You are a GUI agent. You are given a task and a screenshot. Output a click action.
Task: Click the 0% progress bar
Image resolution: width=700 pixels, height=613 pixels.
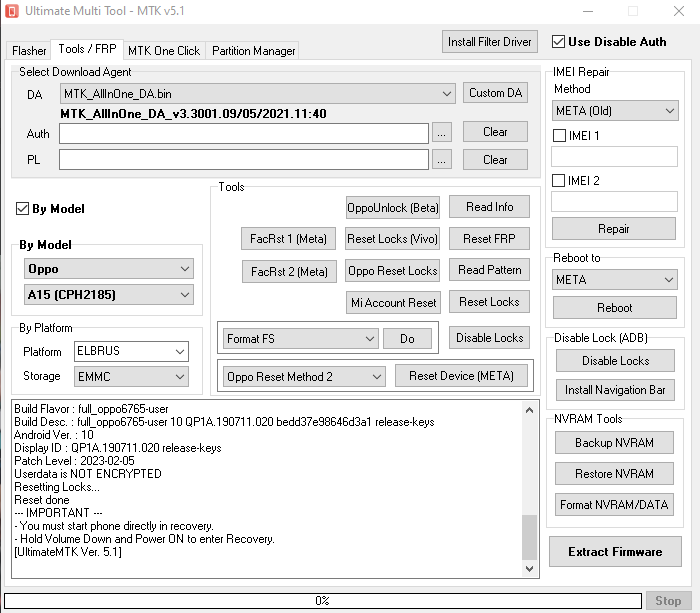322,601
